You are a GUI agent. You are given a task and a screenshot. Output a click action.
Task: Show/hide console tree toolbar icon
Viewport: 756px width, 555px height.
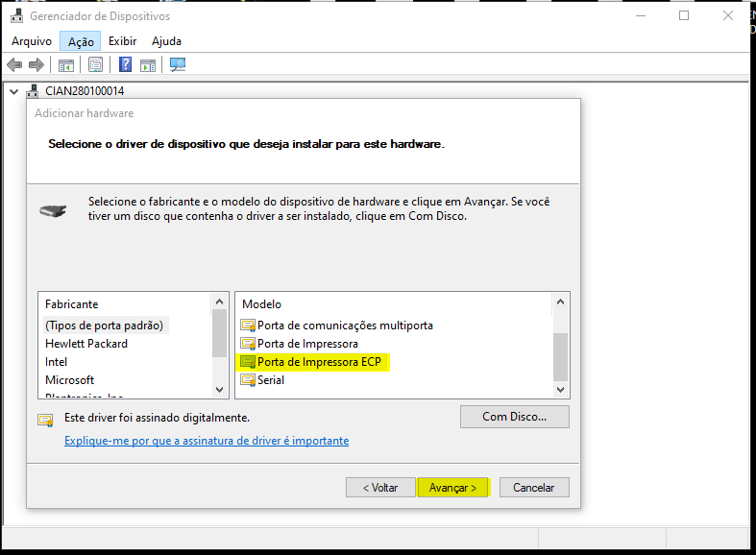click(66, 65)
